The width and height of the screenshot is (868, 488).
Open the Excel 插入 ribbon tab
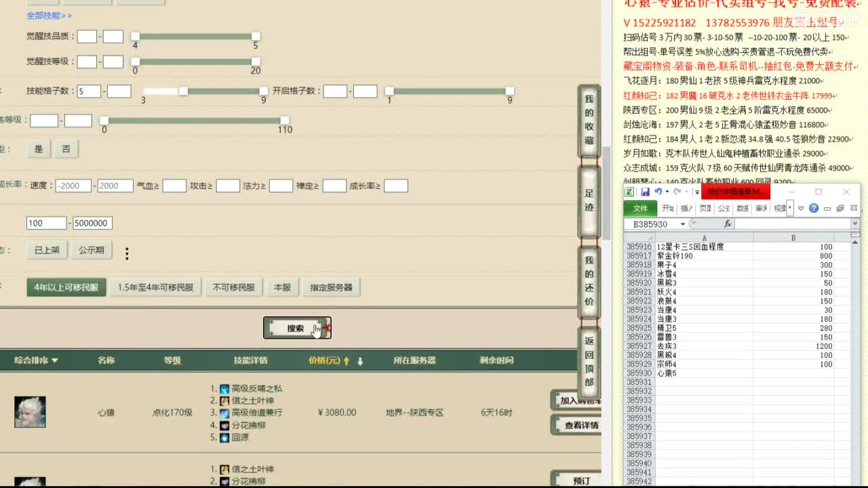click(686, 209)
